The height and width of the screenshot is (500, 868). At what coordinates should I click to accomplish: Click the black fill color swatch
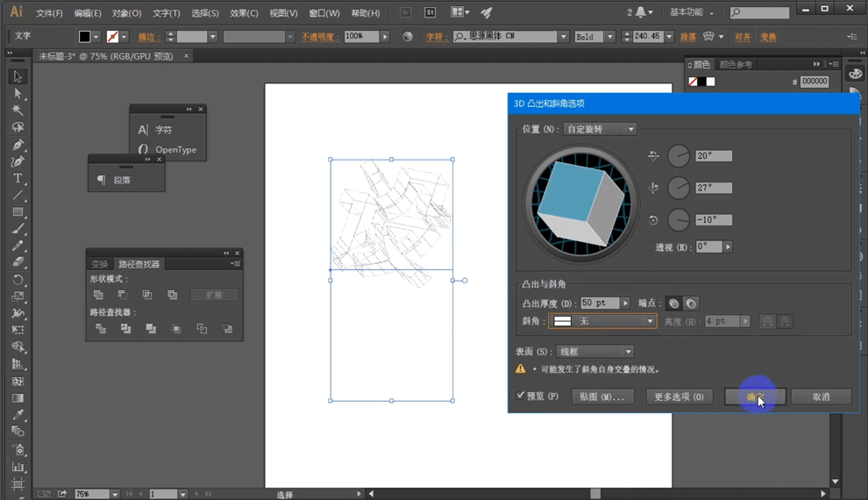click(x=84, y=37)
